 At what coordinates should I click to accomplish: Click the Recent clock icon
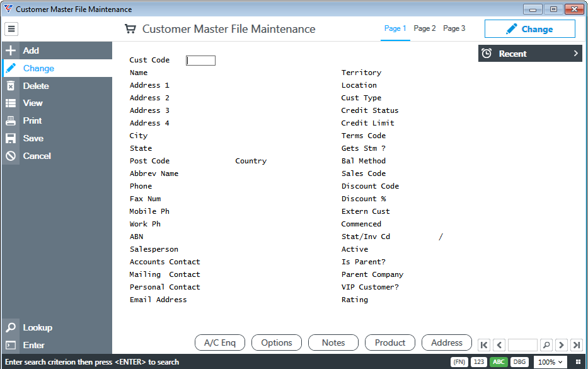click(x=487, y=54)
